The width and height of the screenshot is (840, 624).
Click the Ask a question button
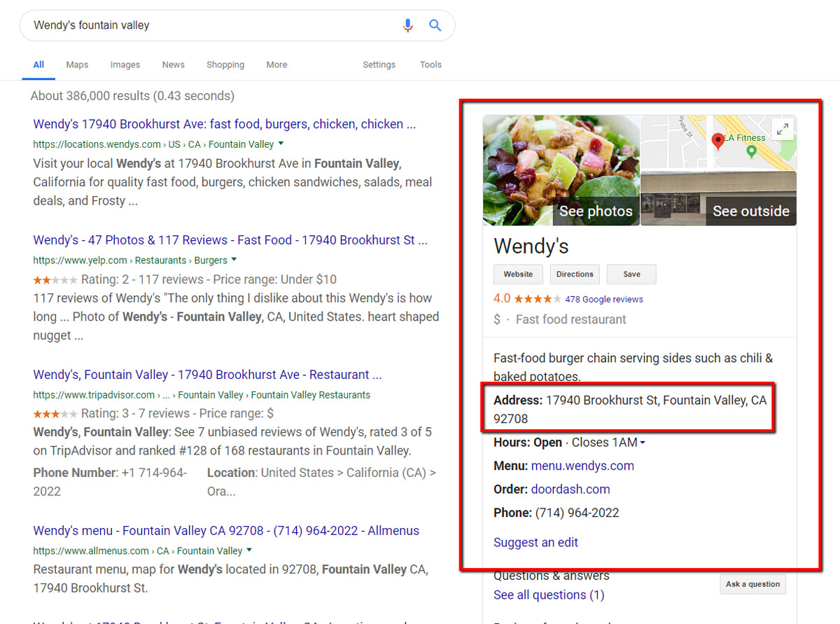752,584
